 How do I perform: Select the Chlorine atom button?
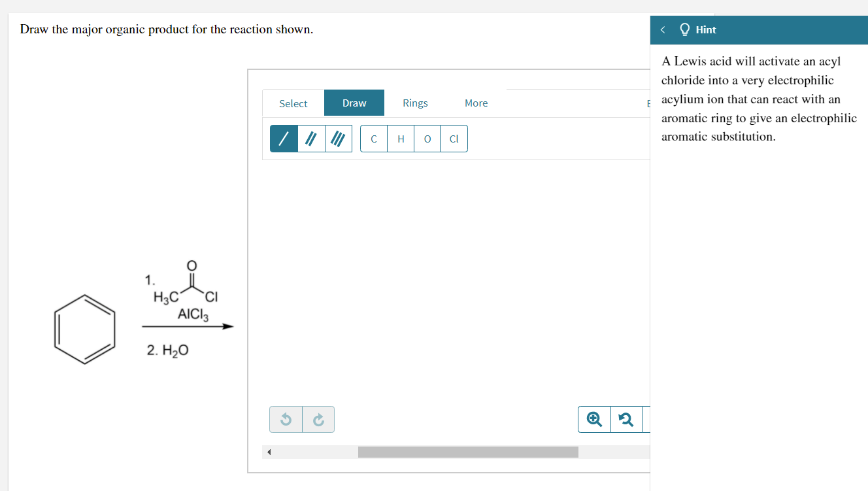coord(454,138)
